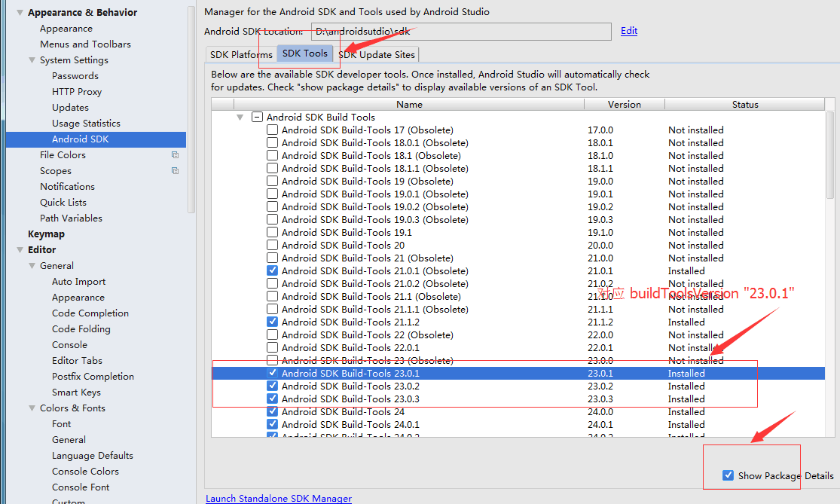Collapse Editor section

pyautogui.click(x=20, y=249)
